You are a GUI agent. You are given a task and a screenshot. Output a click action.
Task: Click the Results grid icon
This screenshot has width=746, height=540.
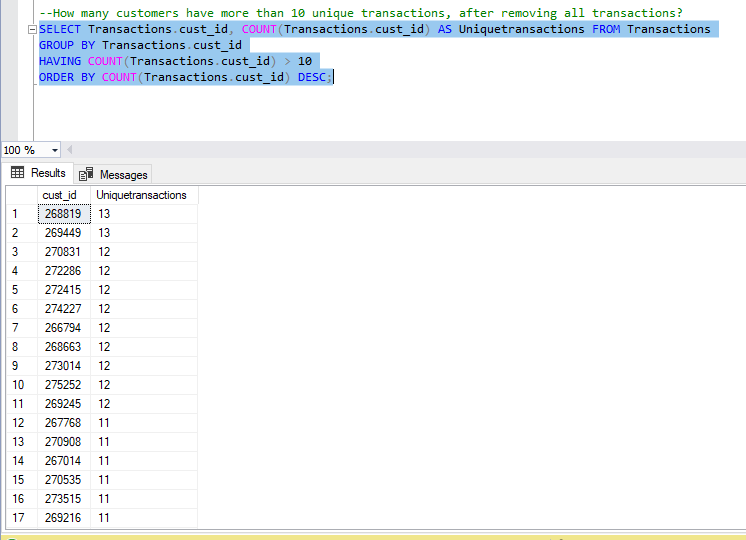click(17, 173)
